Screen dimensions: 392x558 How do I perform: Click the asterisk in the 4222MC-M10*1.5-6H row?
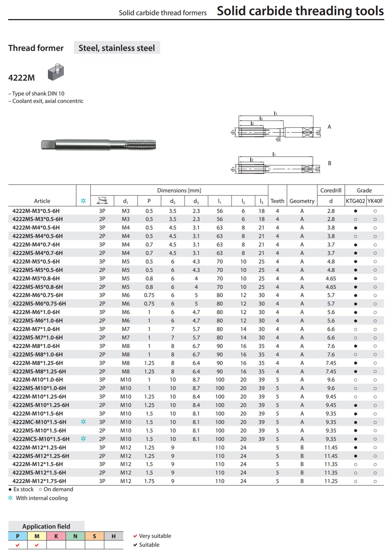pos(83,422)
